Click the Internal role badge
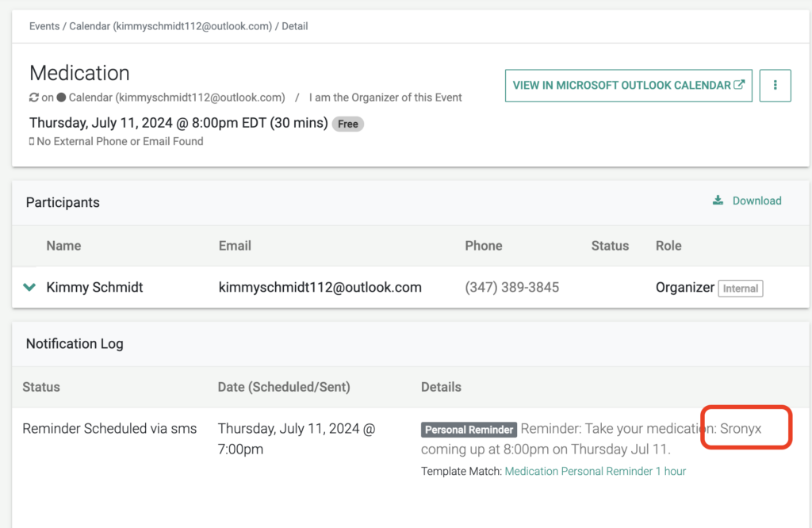The height and width of the screenshot is (528, 812). pyautogui.click(x=740, y=289)
